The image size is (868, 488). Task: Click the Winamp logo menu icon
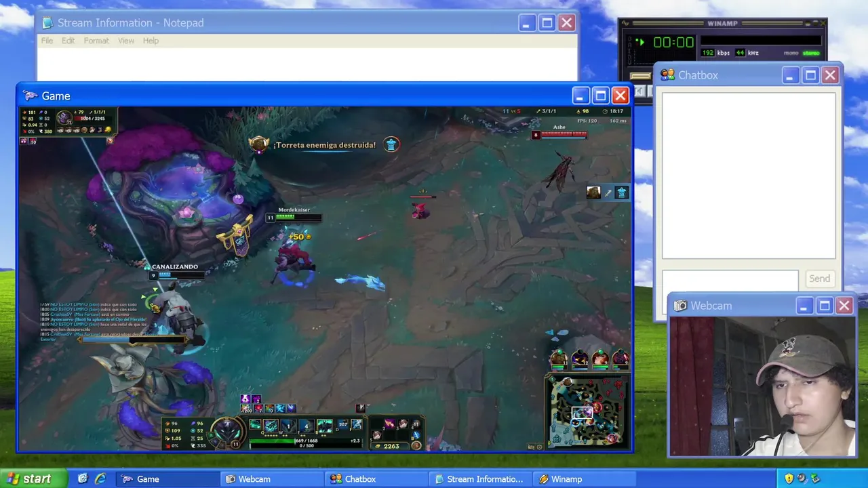625,24
